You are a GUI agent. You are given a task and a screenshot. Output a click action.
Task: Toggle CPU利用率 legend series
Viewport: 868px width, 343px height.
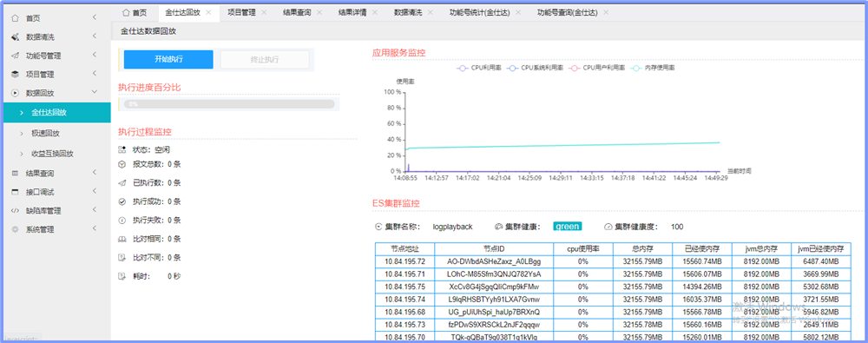pyautogui.click(x=479, y=68)
